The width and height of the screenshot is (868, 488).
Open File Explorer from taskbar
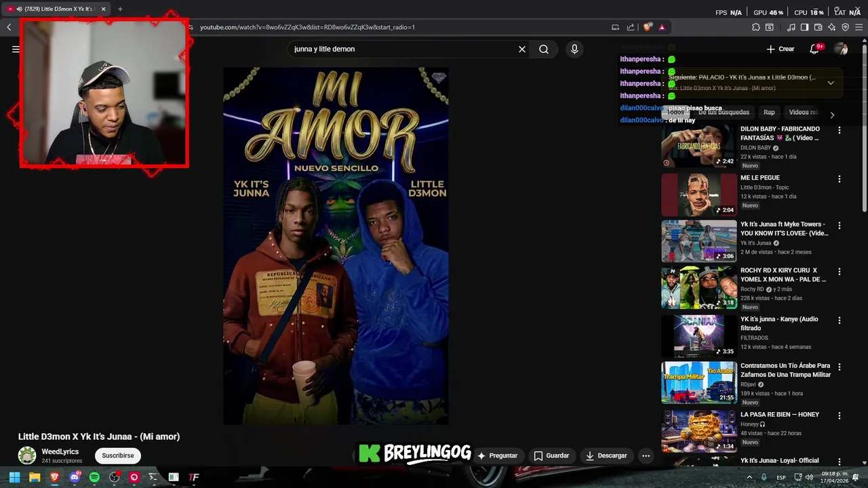(x=35, y=477)
